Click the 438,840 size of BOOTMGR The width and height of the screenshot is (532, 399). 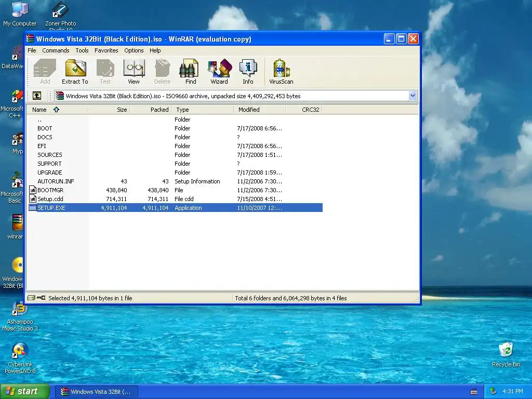116,190
